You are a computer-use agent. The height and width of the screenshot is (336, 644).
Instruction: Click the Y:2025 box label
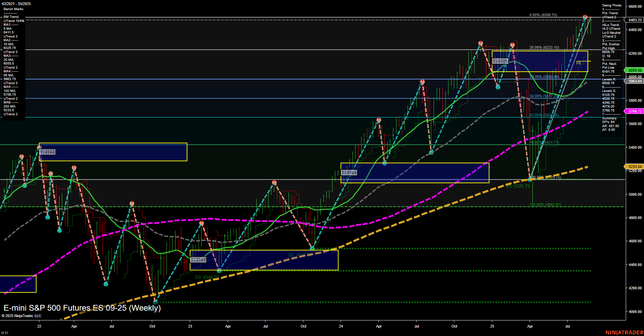tap(500, 61)
